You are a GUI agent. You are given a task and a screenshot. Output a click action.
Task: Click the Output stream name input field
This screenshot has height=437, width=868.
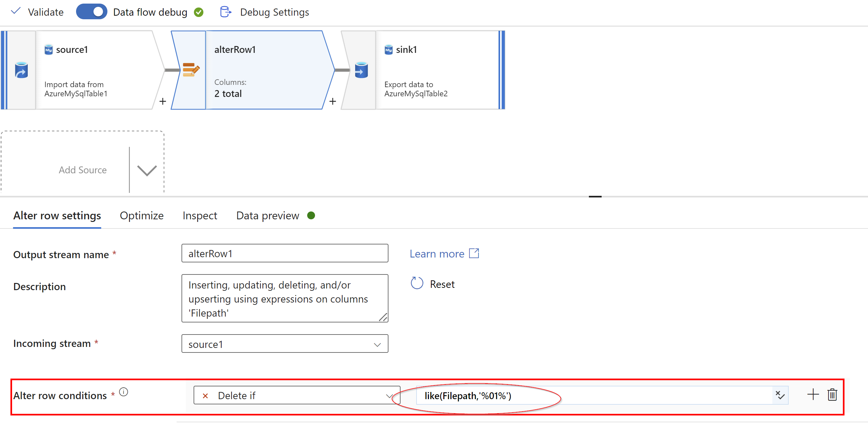point(284,253)
